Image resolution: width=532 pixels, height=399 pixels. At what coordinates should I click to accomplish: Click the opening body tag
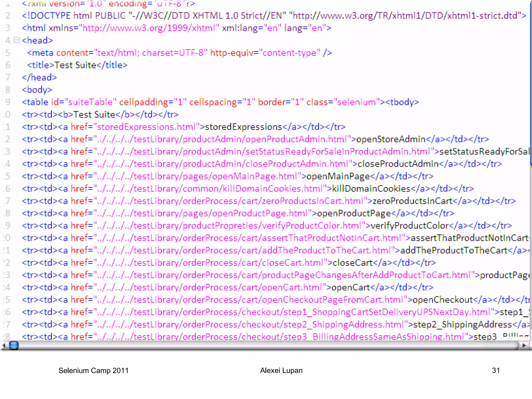coord(37,90)
